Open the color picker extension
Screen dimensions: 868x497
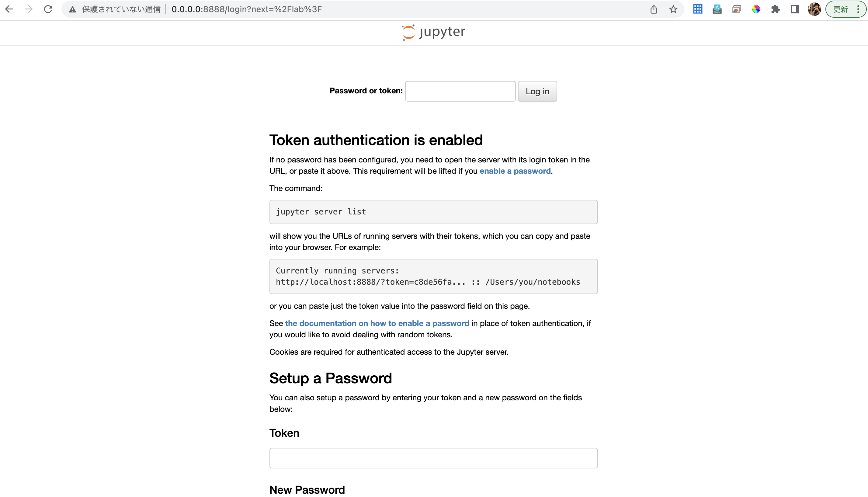click(x=756, y=9)
